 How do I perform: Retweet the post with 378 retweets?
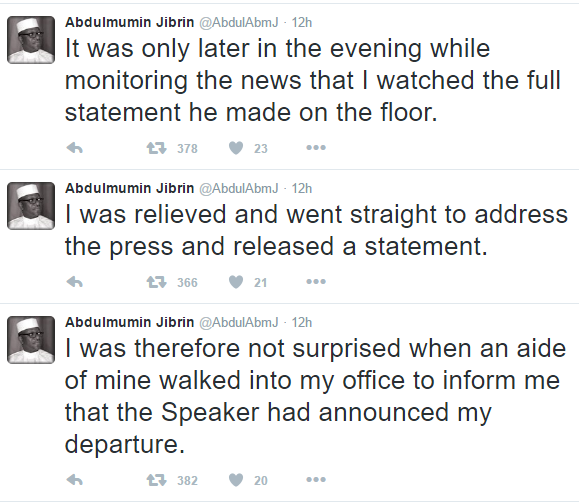pos(157,148)
